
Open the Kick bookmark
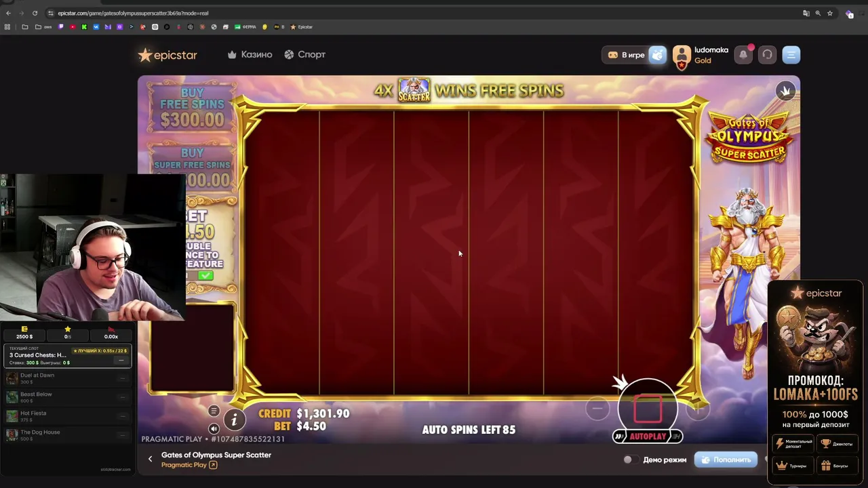click(x=84, y=27)
